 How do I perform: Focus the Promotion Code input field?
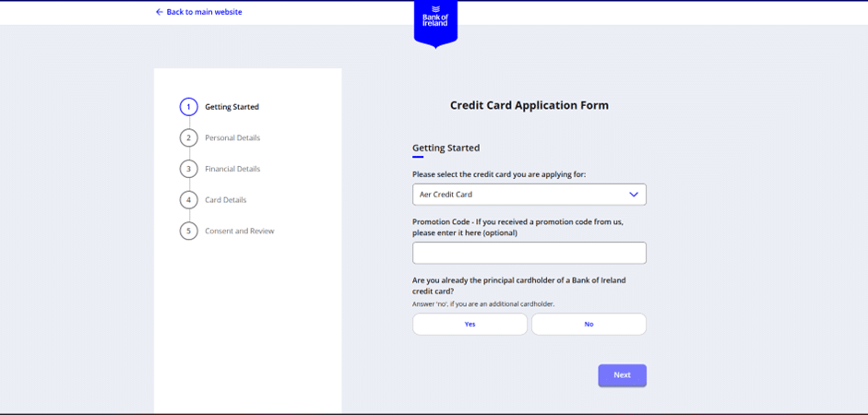click(x=529, y=253)
